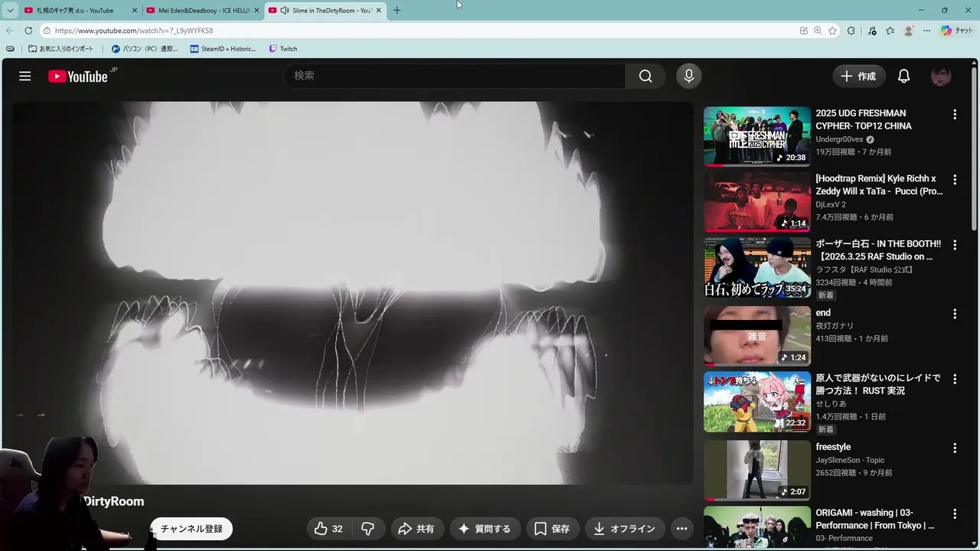The width and height of the screenshot is (980, 551).
Task: Open more actions ellipsis under the video
Action: [681, 529]
